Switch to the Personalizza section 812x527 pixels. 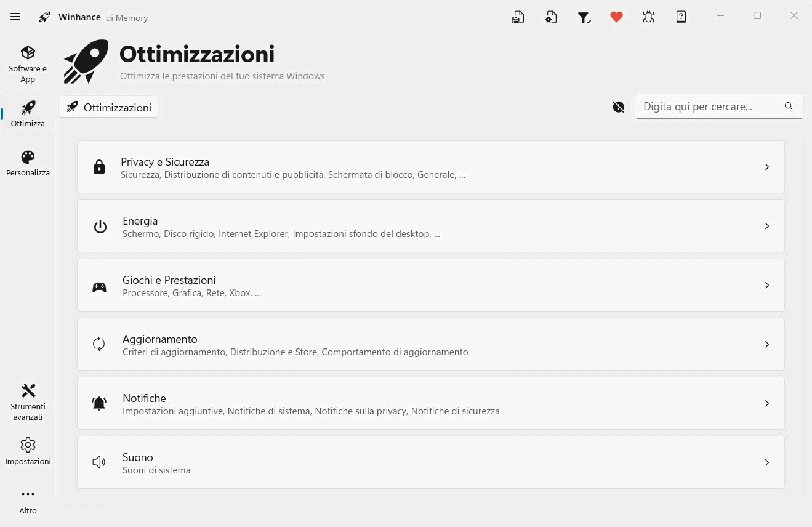[x=28, y=162]
